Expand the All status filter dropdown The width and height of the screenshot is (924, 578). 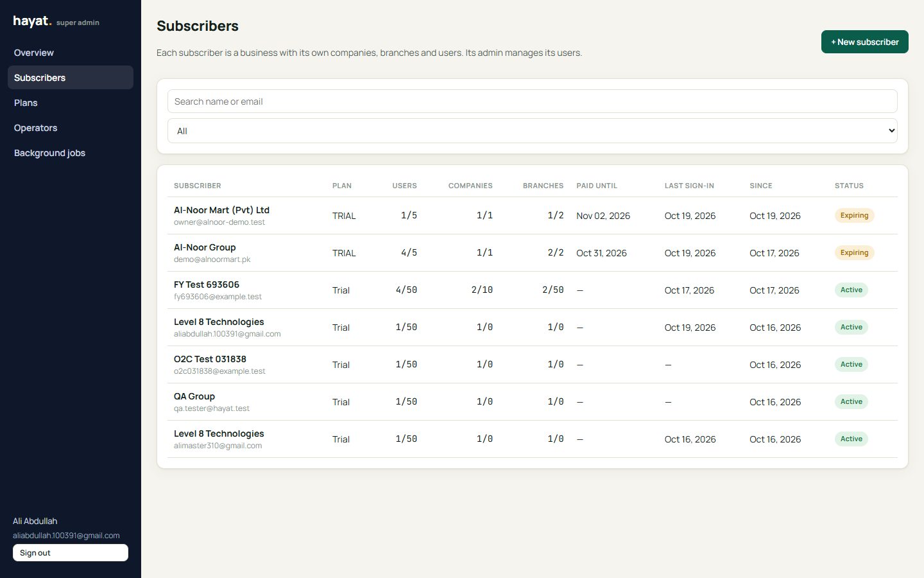532,131
